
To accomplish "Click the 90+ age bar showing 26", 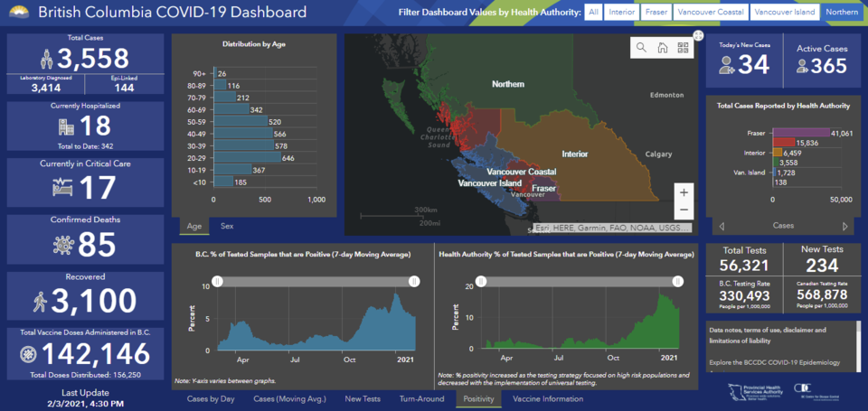I will coord(215,73).
